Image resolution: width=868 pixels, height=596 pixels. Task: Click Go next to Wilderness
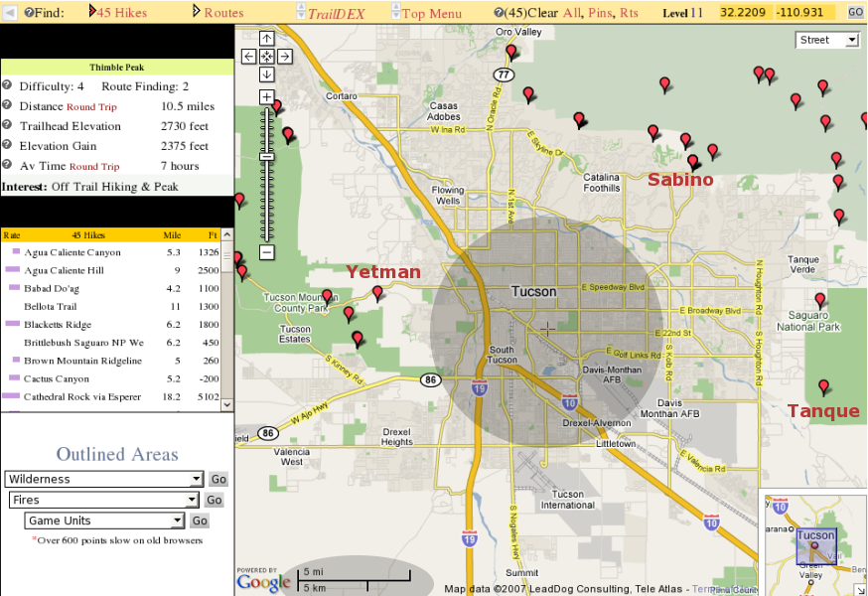coord(218,479)
